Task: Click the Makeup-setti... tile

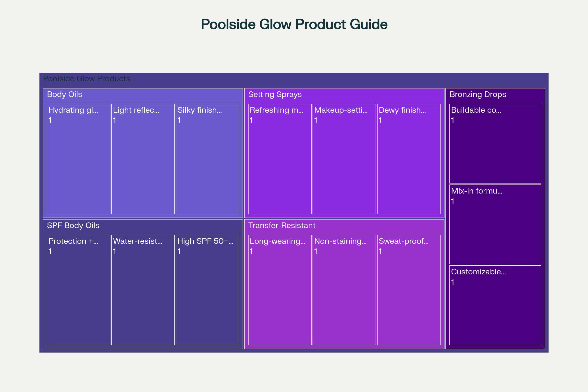Action: click(344, 159)
